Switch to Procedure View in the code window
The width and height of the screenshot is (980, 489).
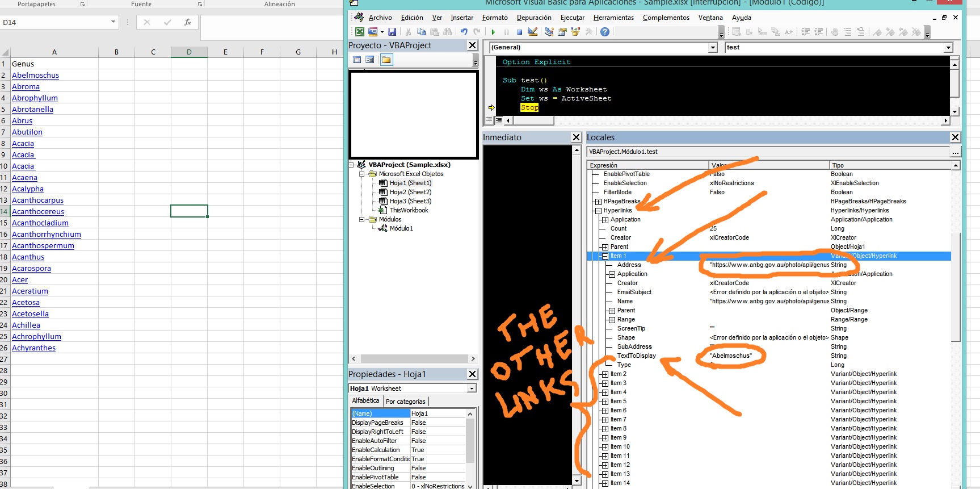489,120
